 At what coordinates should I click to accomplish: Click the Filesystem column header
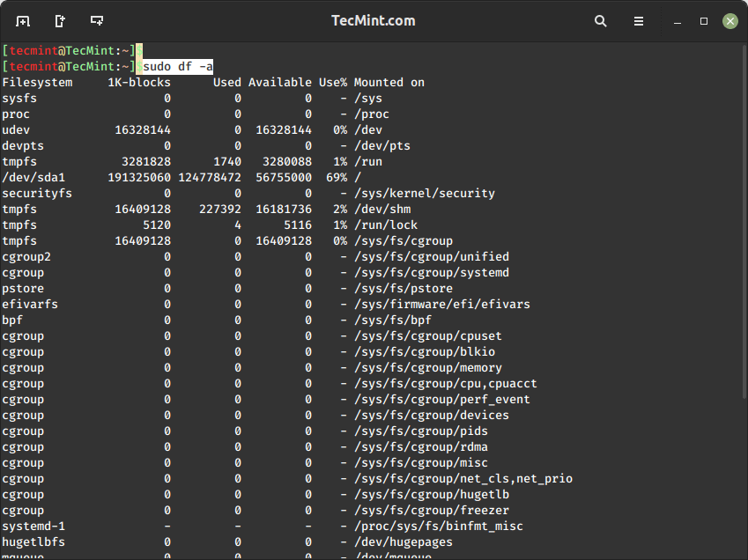click(37, 82)
